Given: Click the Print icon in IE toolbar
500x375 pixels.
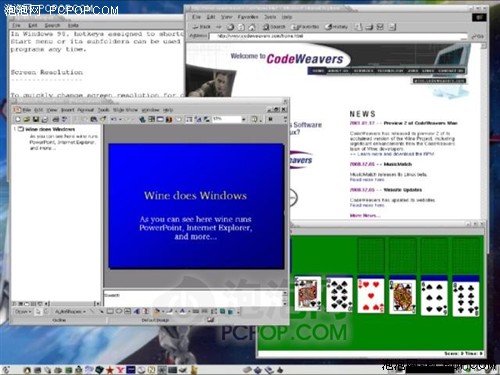Looking at the screenshot, I should click(x=369, y=27).
